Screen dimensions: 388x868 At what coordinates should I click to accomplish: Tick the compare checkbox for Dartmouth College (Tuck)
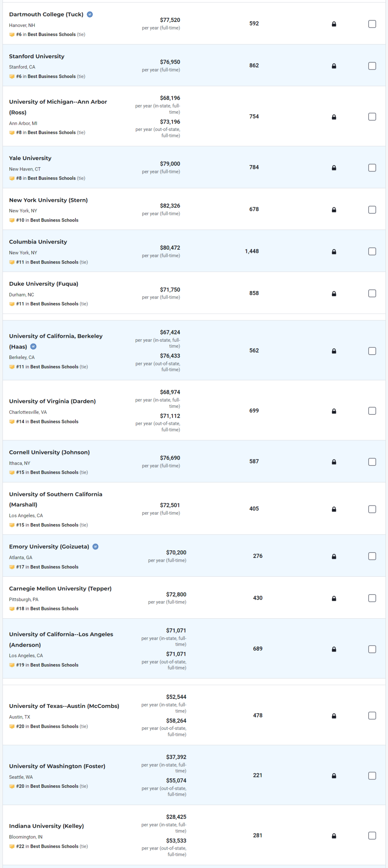[x=372, y=24]
